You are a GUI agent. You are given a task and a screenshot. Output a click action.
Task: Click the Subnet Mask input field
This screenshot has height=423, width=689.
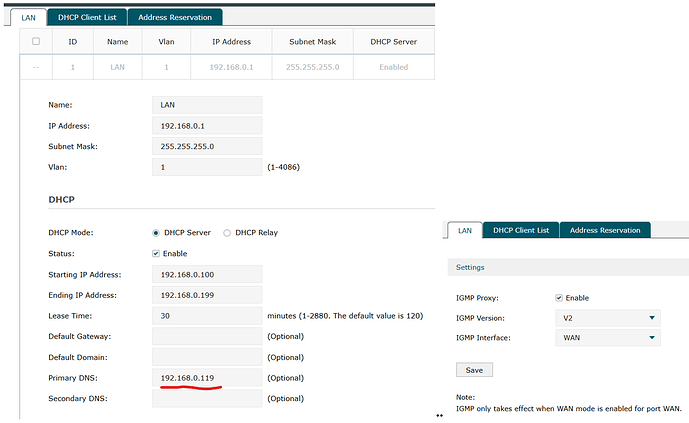[207, 146]
